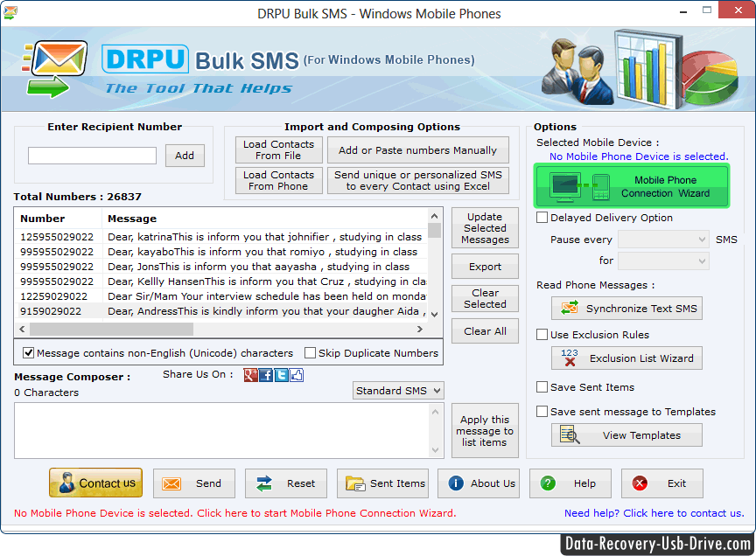756x556 pixels.
Task: Click the message list scroll down arrow
Action: [x=434, y=315]
